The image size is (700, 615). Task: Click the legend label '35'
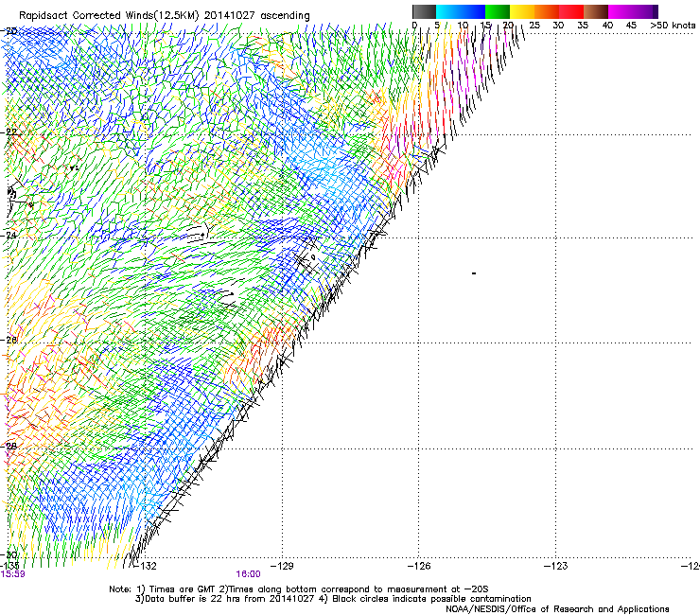coord(583,26)
